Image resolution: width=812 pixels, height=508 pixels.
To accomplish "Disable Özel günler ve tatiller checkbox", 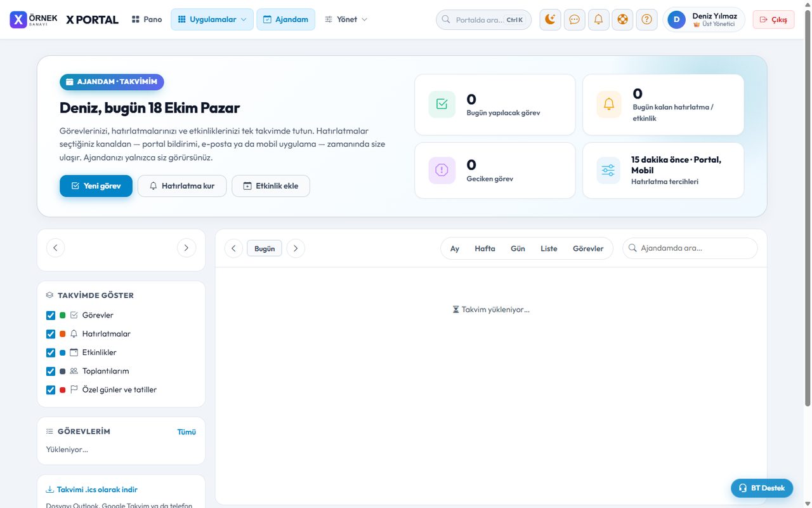I will (51, 390).
